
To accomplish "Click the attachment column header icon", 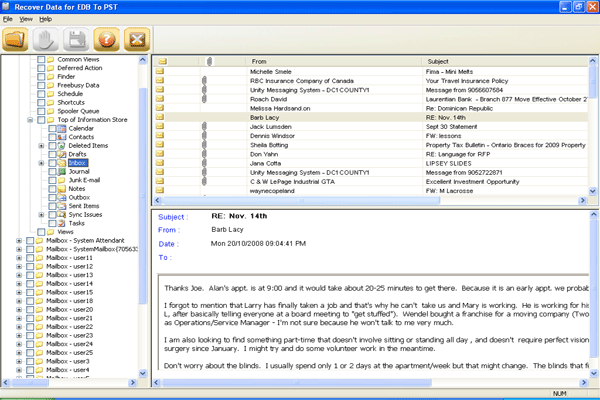I will (x=207, y=61).
